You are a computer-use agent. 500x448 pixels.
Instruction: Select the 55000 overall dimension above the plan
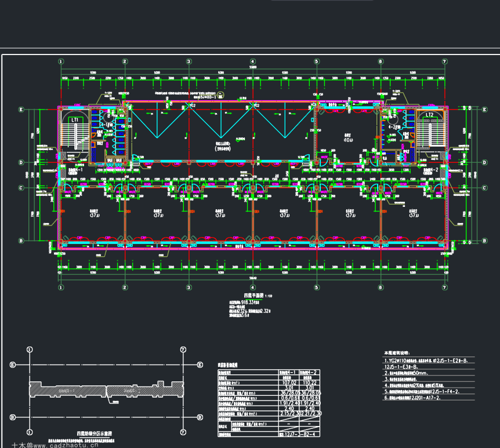click(x=253, y=67)
